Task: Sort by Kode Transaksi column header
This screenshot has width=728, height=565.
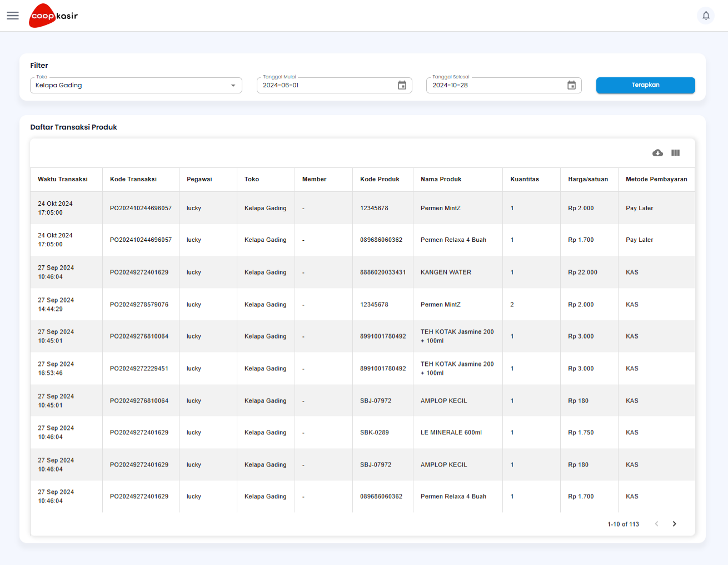Action: tap(133, 179)
